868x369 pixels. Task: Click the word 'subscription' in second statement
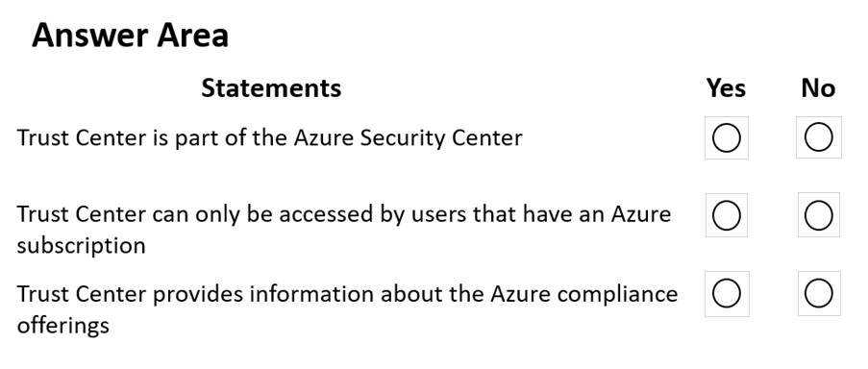pyautogui.click(x=82, y=246)
